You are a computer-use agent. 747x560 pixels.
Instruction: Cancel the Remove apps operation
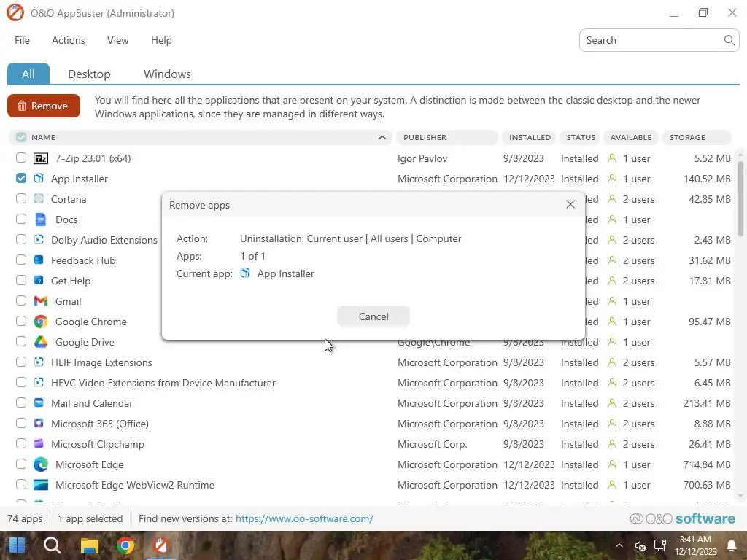(x=373, y=316)
